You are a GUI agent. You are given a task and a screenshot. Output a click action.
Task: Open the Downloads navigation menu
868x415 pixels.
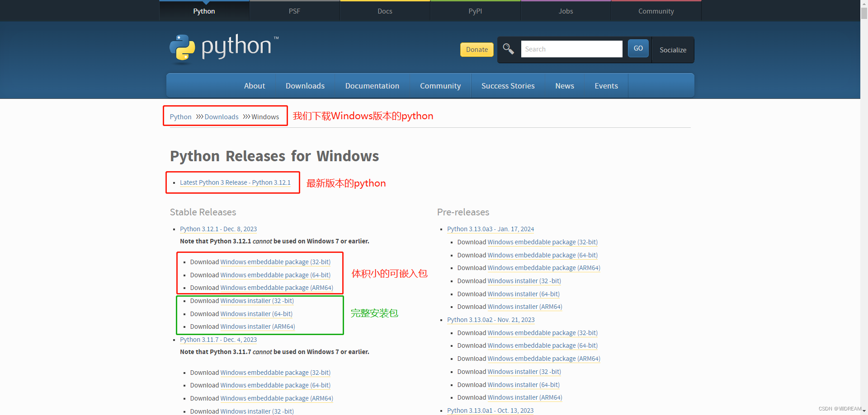click(305, 86)
